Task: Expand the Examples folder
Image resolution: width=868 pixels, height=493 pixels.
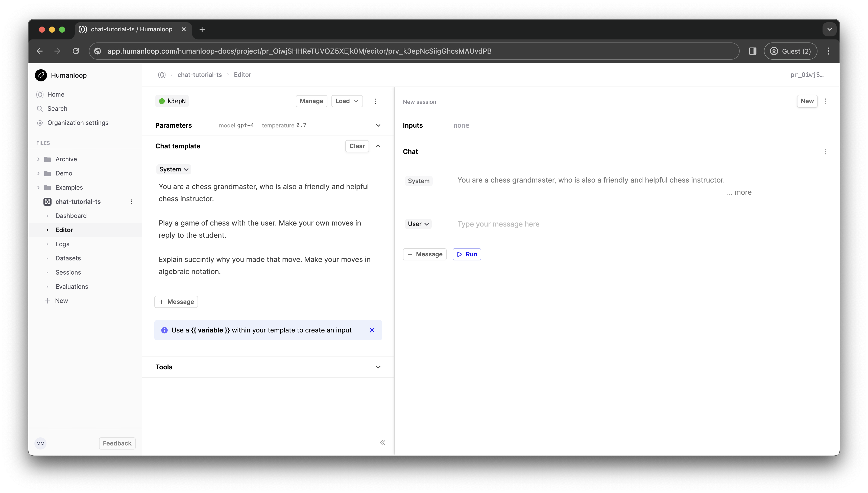Action: click(x=39, y=188)
